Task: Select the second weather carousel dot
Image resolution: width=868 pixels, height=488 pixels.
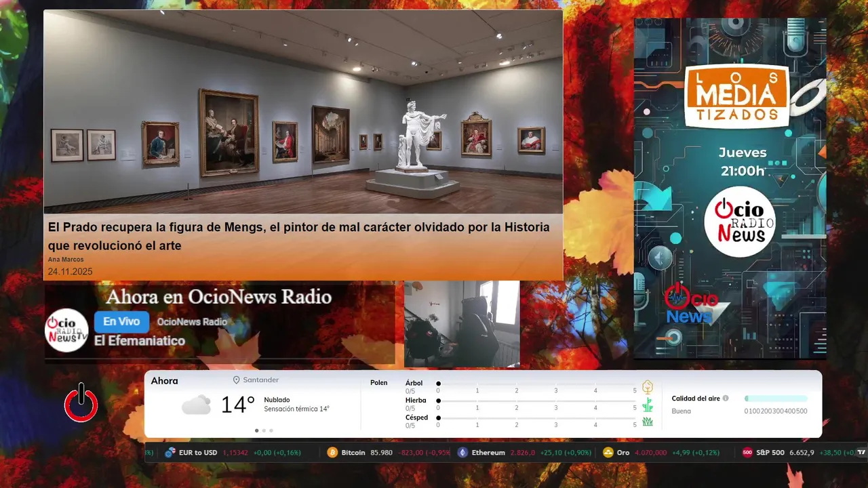Action: [x=264, y=430]
